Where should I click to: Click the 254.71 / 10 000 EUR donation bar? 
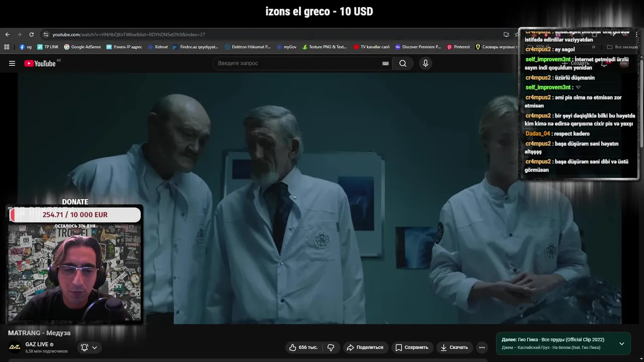(75, 215)
